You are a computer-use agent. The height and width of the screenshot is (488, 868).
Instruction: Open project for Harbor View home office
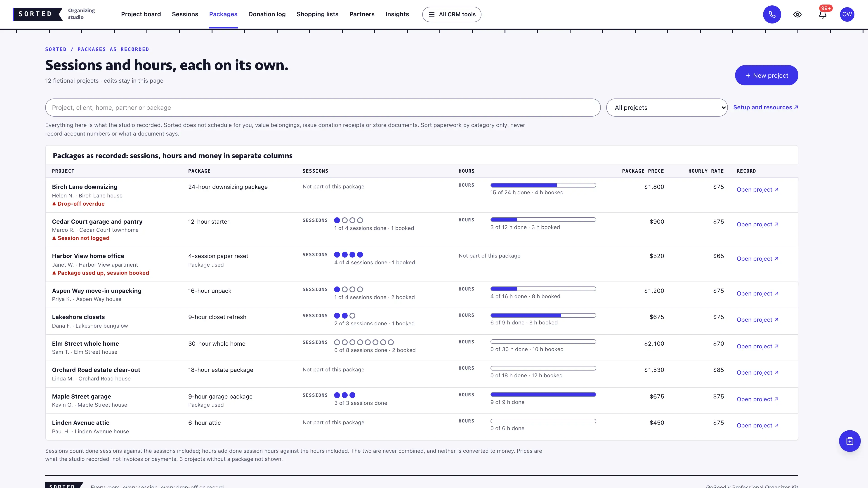click(x=757, y=259)
